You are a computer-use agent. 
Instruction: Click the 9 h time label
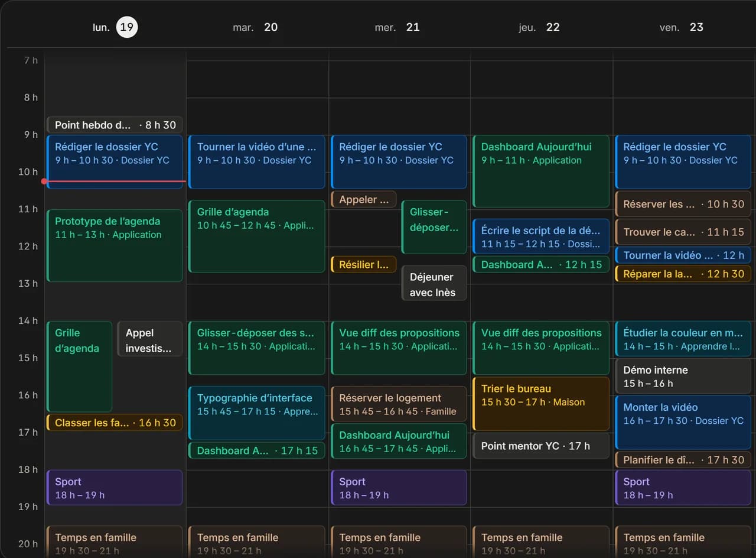31,135
